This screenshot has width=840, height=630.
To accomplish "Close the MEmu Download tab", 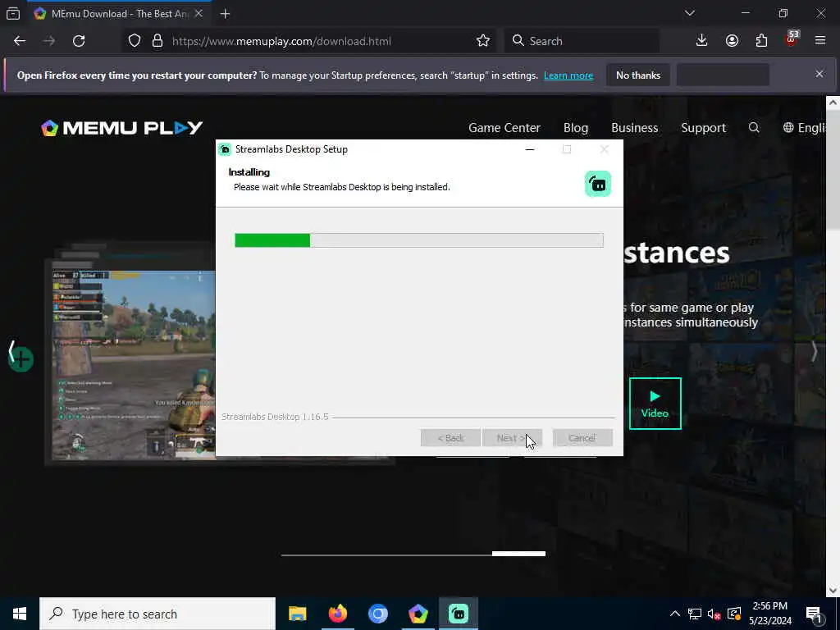I will 199,14.
